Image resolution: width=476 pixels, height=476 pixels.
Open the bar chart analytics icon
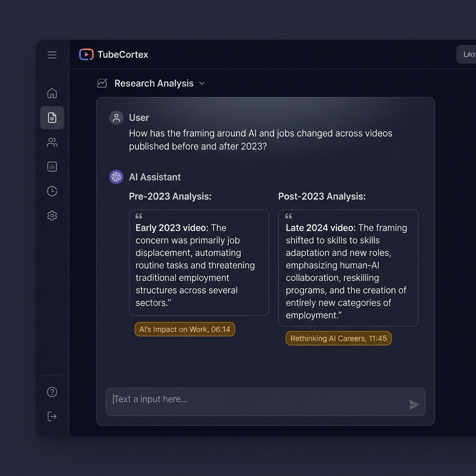click(x=52, y=167)
